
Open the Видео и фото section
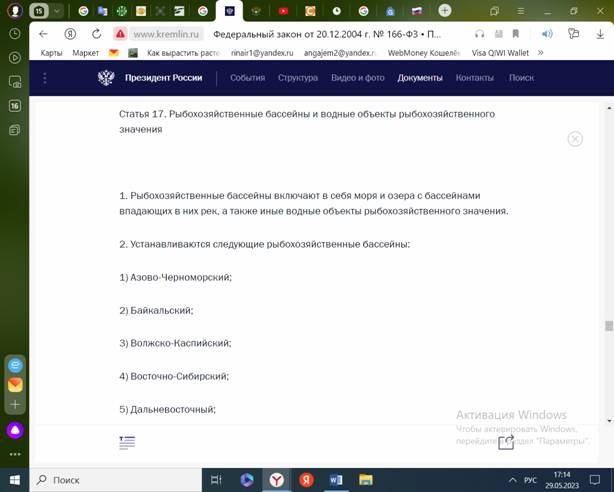[x=358, y=78]
